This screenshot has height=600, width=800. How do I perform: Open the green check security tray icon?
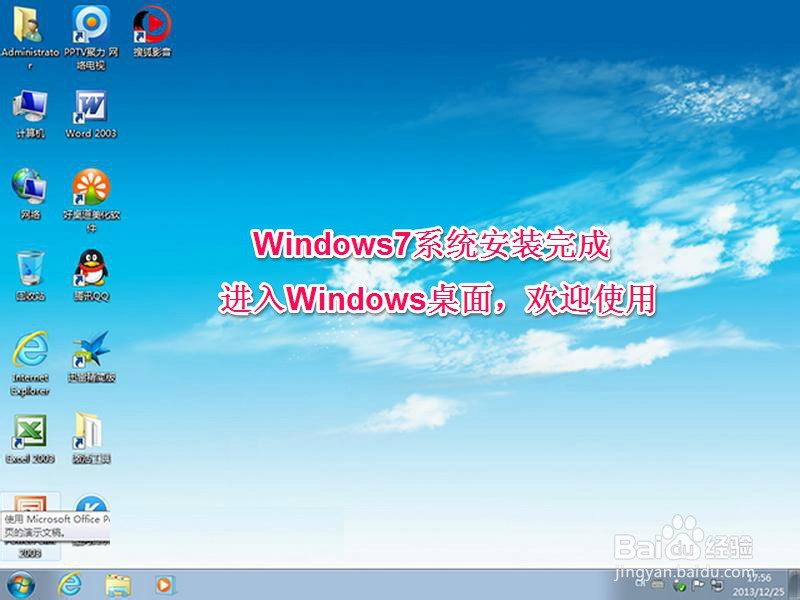(x=680, y=586)
